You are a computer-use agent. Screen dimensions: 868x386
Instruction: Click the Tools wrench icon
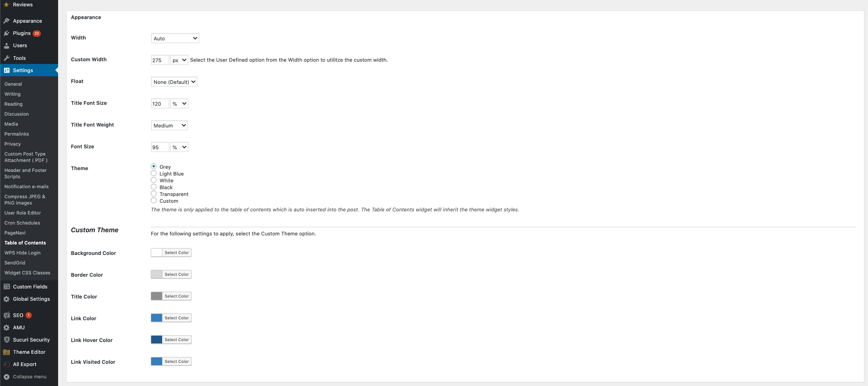tap(7, 58)
